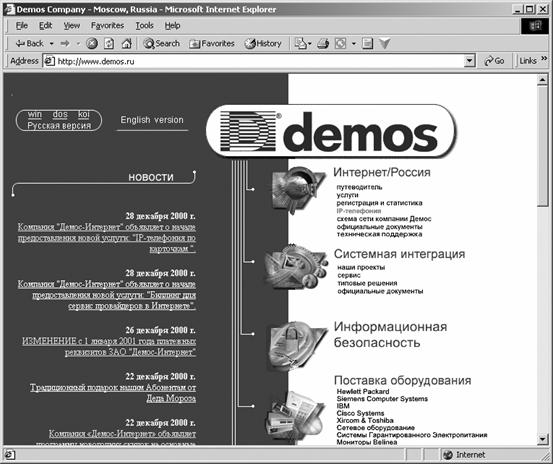The image size is (553, 464).
Task: Click the Stop loading icon
Action: point(92,43)
